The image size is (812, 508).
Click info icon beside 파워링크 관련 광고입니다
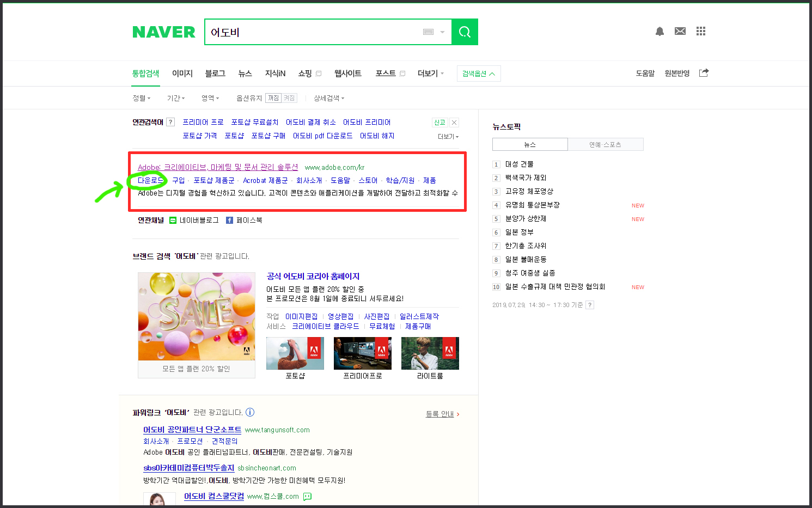[x=250, y=412]
